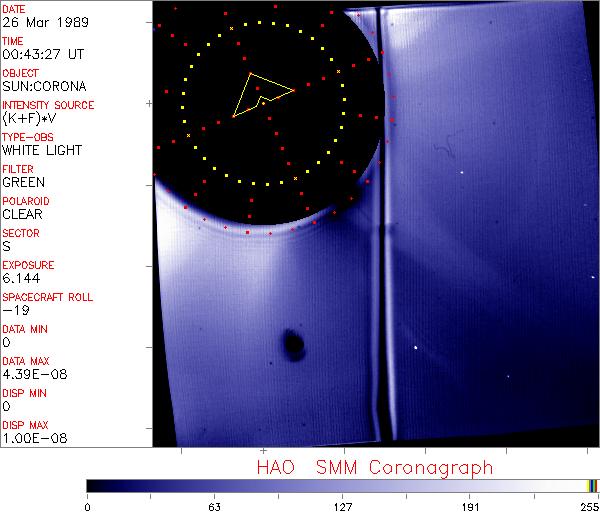Click the color bar label 0
Viewport: 600px width, 512px height.
88,507
